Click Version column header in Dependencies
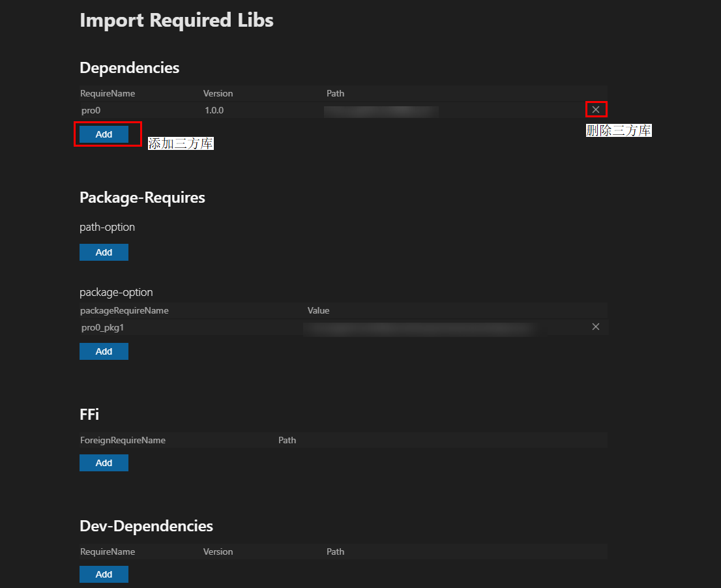The image size is (721, 588). tap(218, 93)
